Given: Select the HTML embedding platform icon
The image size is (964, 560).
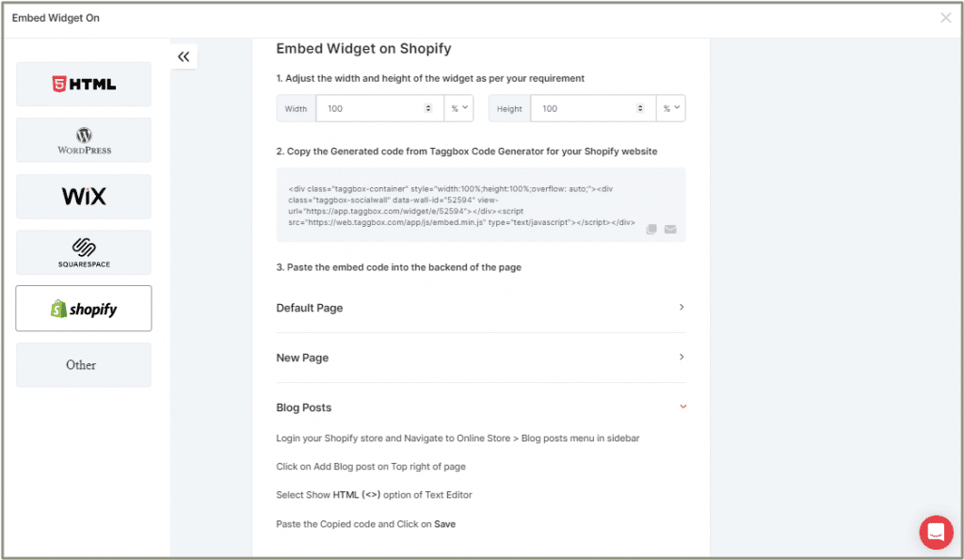Looking at the screenshot, I should (x=83, y=84).
